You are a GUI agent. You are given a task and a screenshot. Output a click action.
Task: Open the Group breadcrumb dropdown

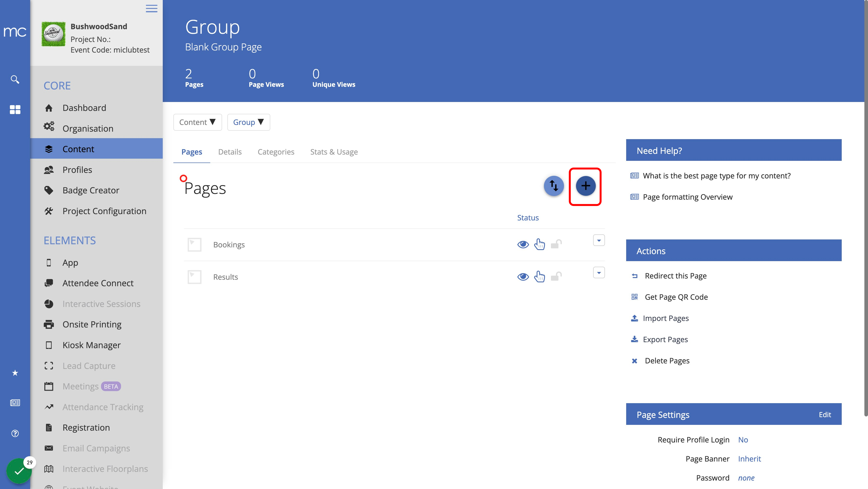pos(249,122)
